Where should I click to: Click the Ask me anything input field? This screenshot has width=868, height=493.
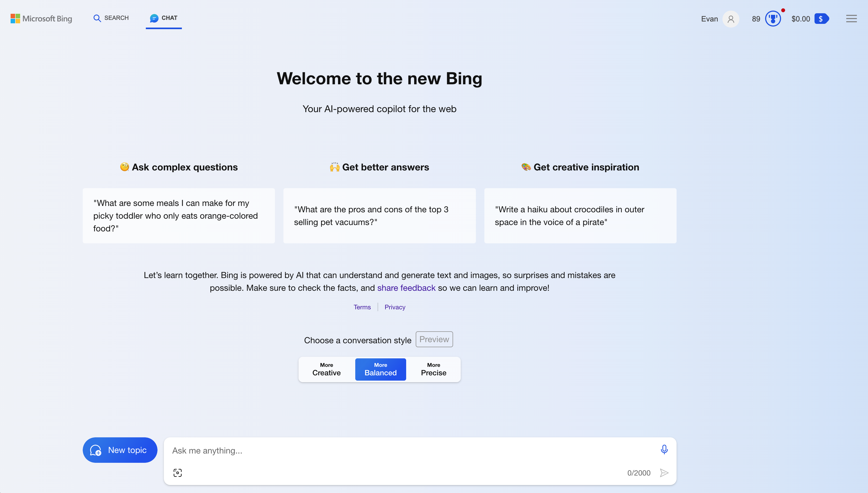[x=372, y=451]
